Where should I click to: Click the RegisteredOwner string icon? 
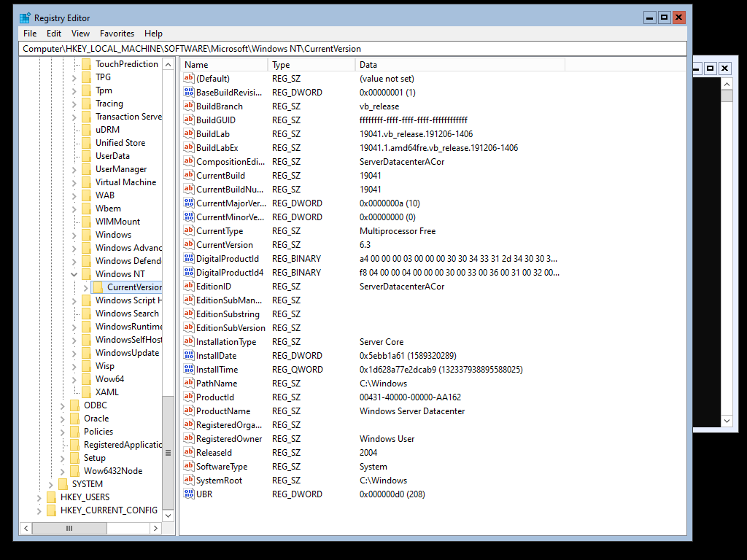tap(189, 438)
